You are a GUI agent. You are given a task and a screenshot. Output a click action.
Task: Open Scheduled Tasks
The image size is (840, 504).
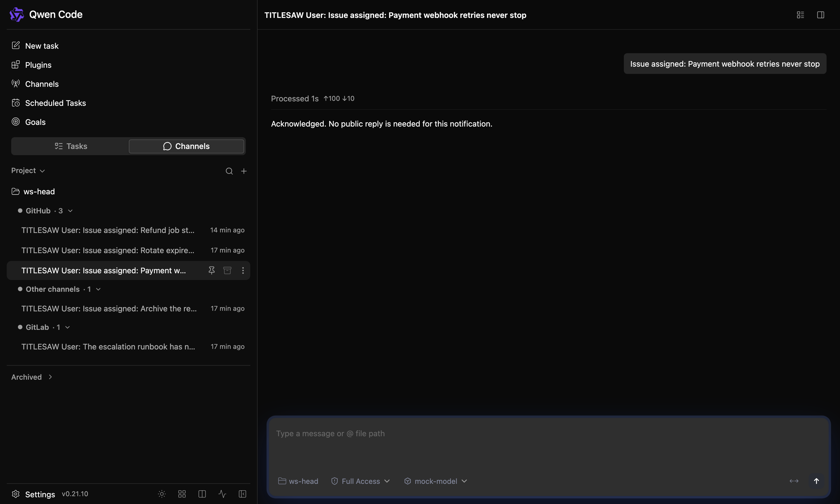49,103
